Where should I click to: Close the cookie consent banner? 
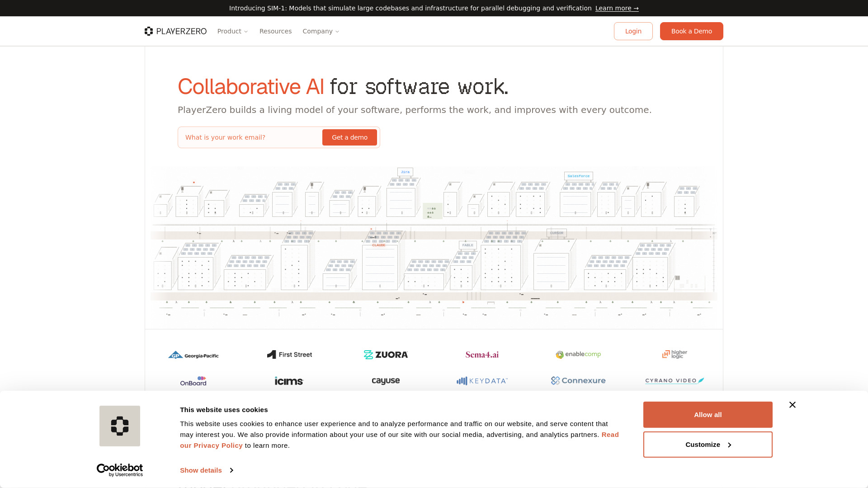(x=793, y=405)
